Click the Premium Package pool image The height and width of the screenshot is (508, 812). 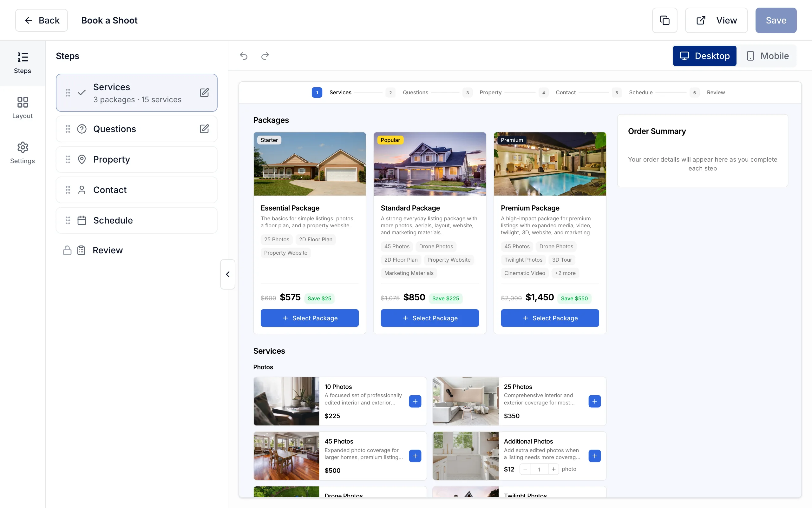pyautogui.click(x=550, y=164)
